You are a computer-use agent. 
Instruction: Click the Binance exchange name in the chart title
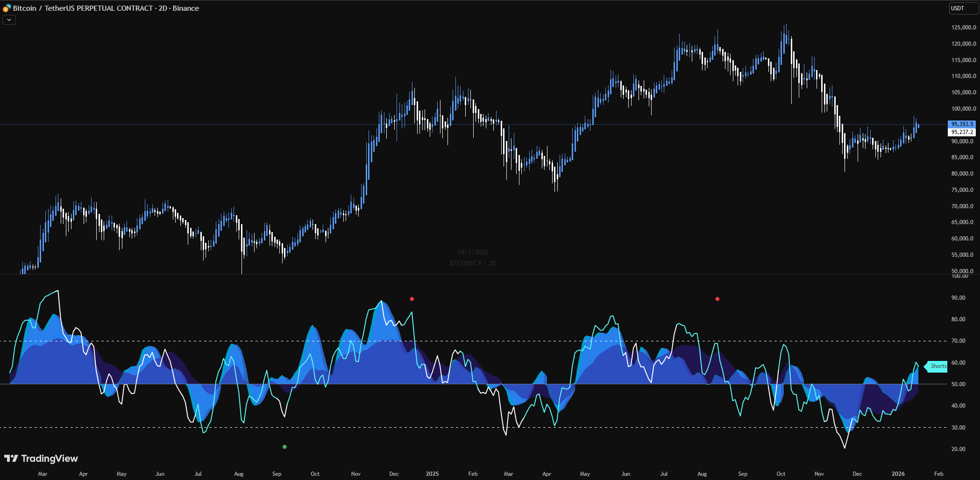[x=185, y=8]
